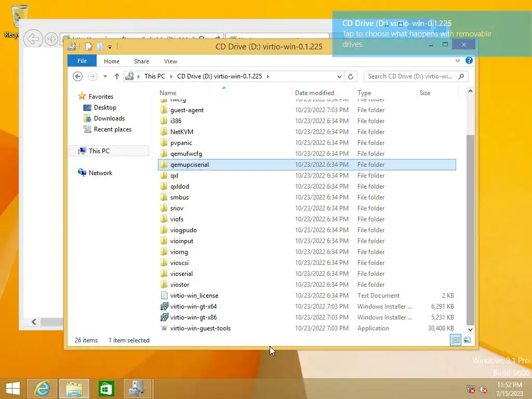Screen dimensions: 532x399
Task: Click scroll-down arrow of file list
Action: [470, 329]
